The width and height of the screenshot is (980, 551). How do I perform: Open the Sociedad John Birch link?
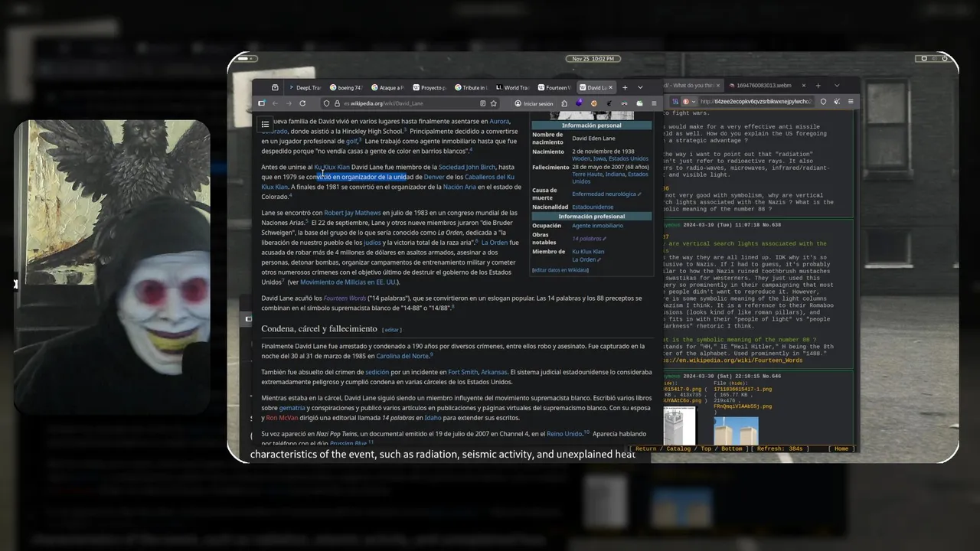(467, 167)
